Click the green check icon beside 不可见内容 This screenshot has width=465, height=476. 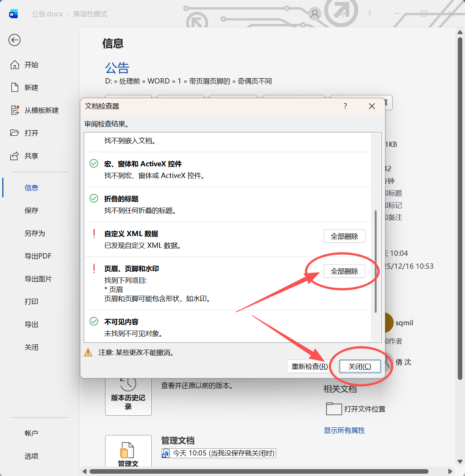click(x=94, y=322)
